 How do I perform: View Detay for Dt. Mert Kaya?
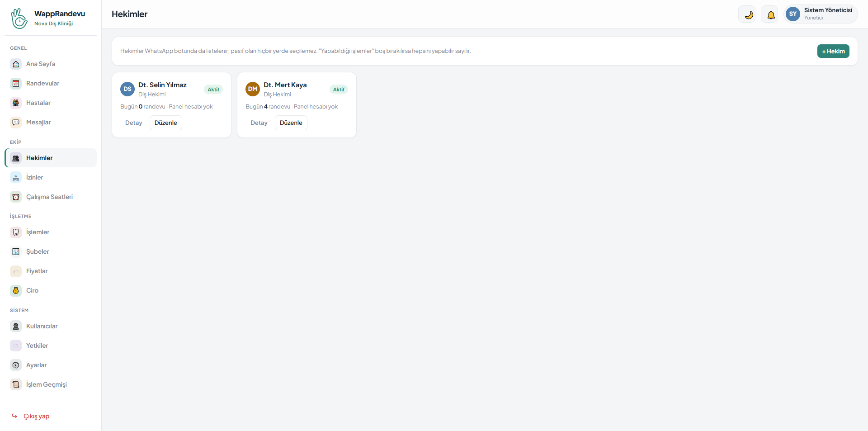pos(259,123)
